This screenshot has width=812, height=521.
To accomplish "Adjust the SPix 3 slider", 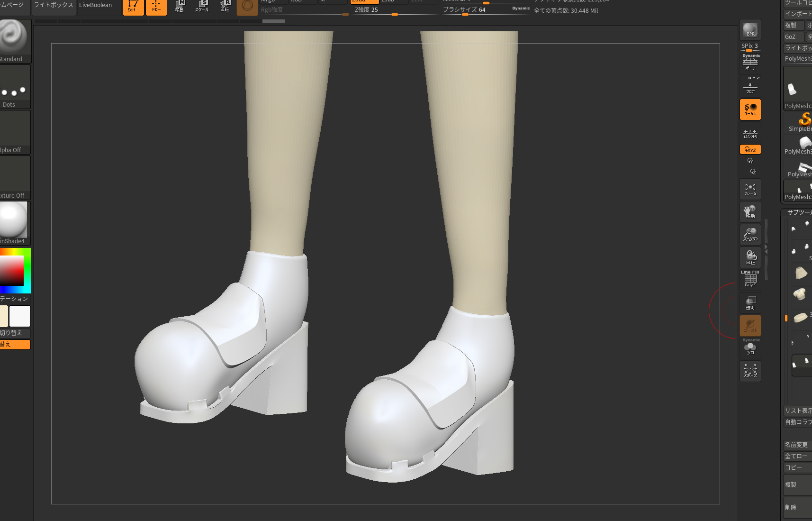I will tap(750, 46).
